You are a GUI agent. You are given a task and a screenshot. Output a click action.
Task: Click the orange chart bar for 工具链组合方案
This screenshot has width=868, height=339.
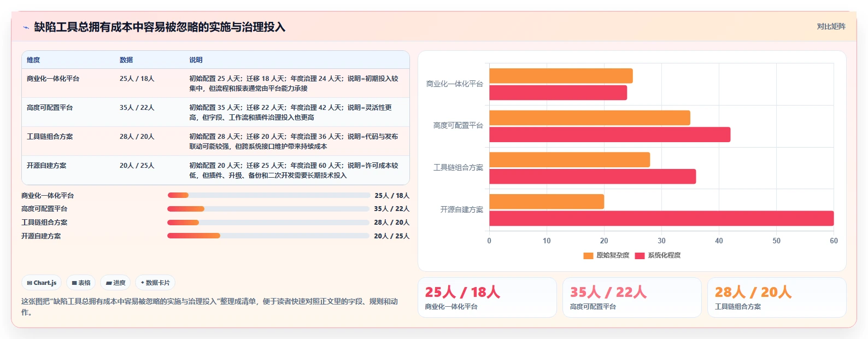(x=570, y=160)
